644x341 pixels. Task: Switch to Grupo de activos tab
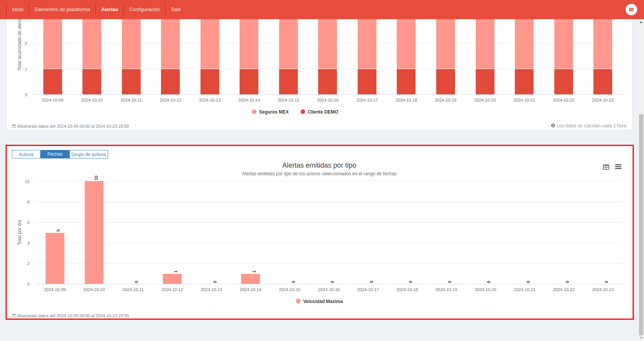89,154
